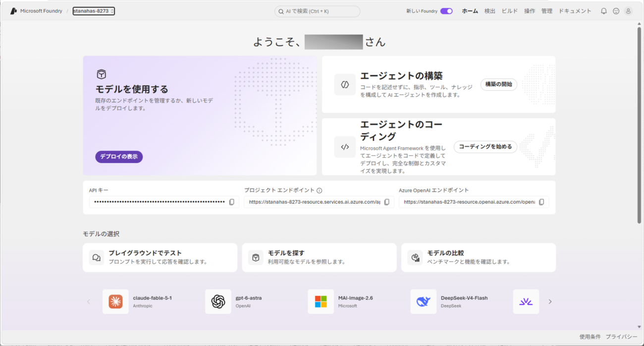
Task: Click the デプロイの表示 button
Action: (x=119, y=157)
